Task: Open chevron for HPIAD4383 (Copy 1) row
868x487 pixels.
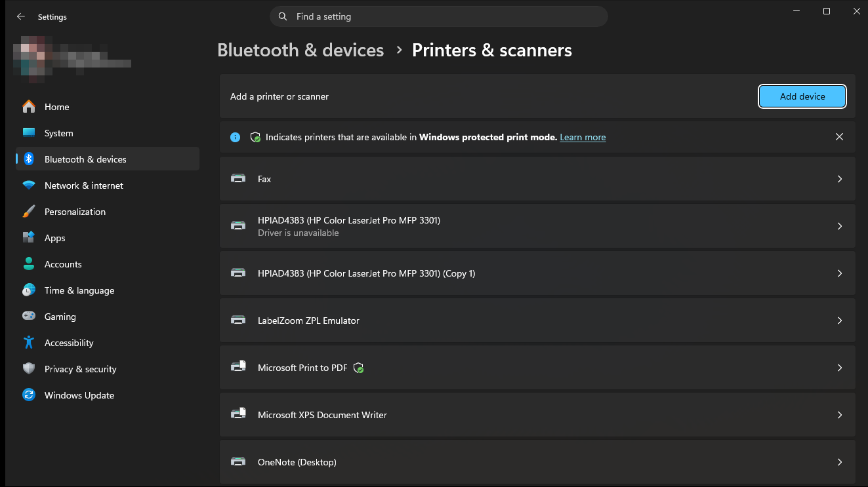Action: 840,273
